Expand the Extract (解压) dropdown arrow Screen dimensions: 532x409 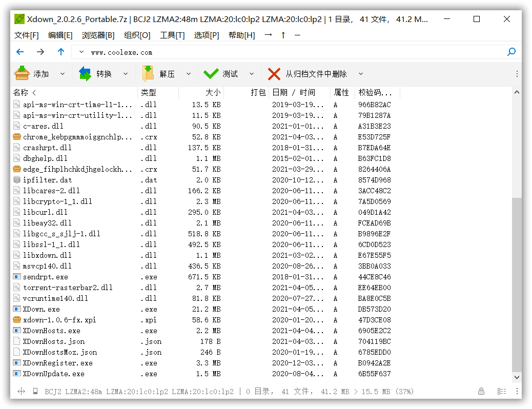point(189,74)
